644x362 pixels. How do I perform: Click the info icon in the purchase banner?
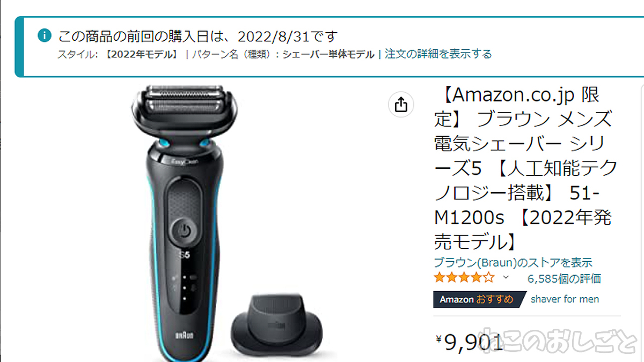coord(44,36)
